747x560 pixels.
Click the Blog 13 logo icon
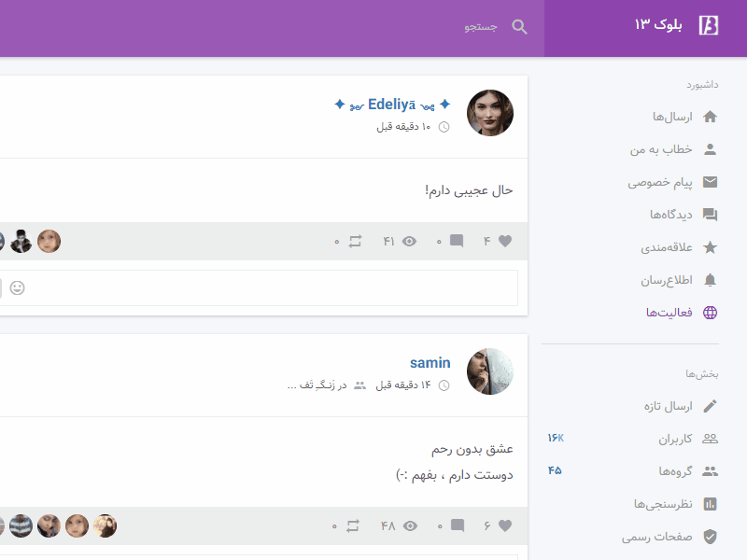tap(709, 25)
